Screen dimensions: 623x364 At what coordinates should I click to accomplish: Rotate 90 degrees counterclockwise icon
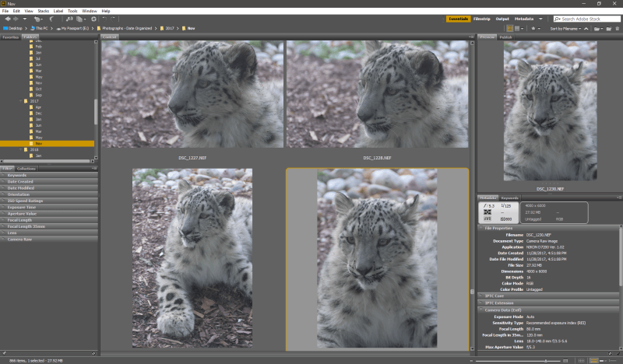104,19
